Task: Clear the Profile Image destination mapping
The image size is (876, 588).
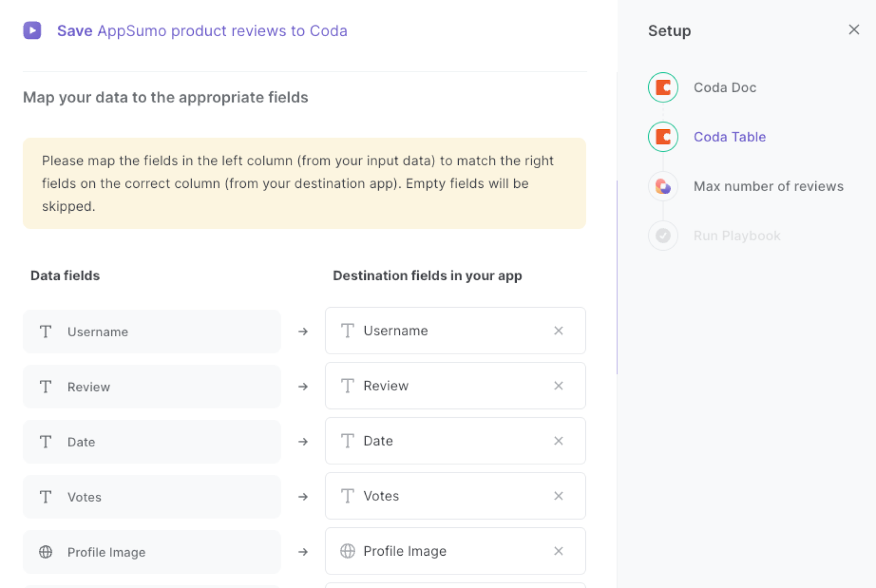Action: (x=558, y=551)
